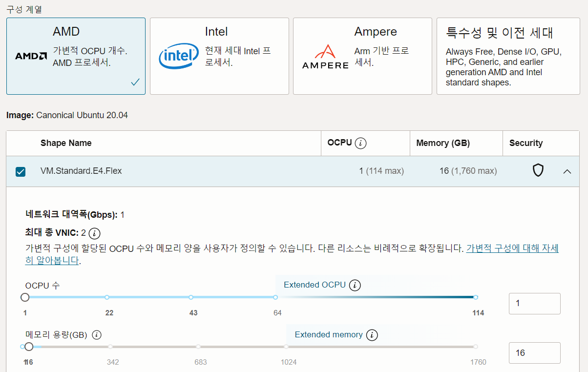This screenshot has width=588, height=372.
Task: Select the Ampere shape series card
Action: (362, 56)
